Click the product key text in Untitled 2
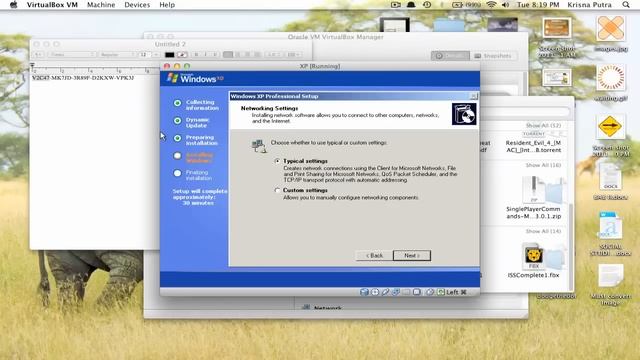Screen dimensions: 640x360 click(x=83, y=78)
